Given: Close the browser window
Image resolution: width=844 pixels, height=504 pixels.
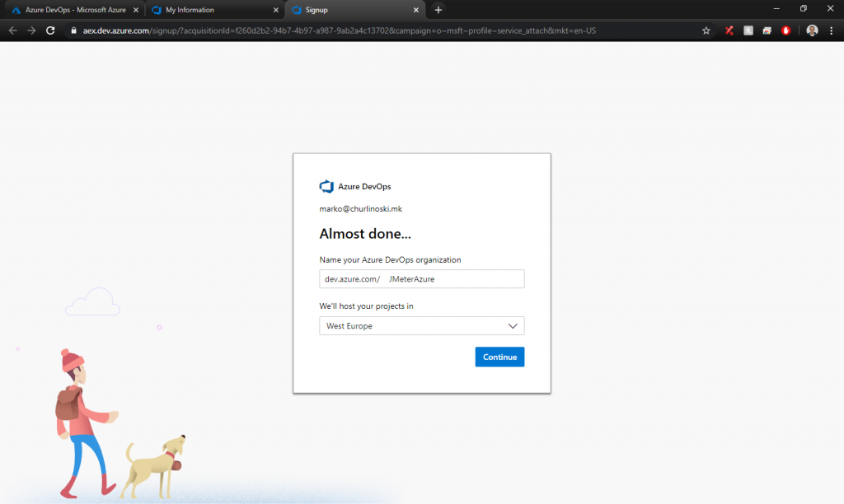Looking at the screenshot, I should (x=830, y=8).
